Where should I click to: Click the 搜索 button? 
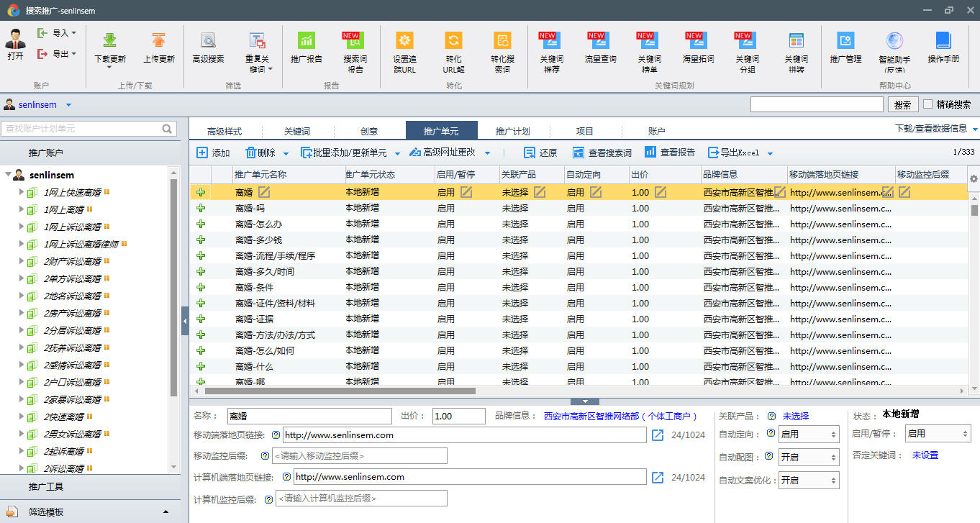(902, 105)
